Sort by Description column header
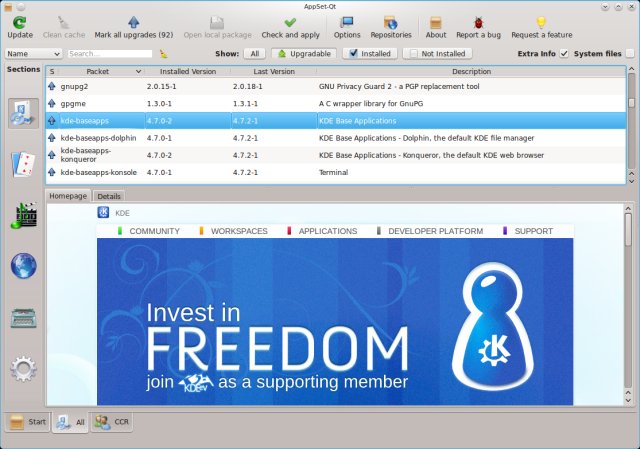 tap(471, 71)
